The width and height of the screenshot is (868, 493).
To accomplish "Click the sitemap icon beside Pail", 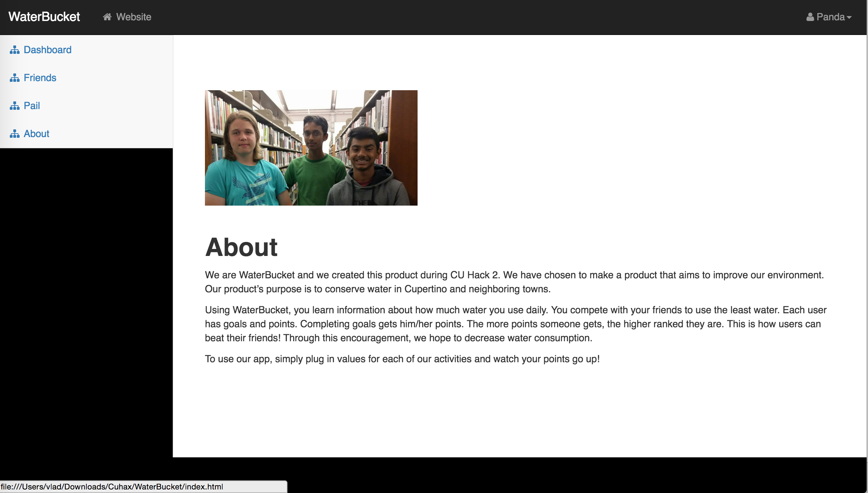I will 15,106.
